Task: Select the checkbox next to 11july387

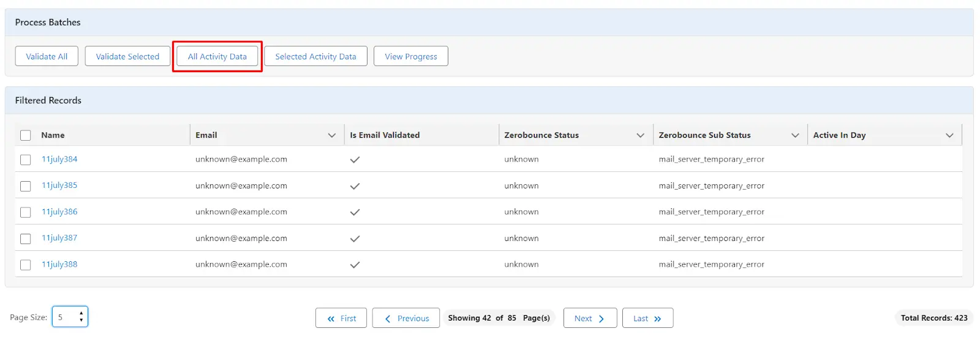Action: click(x=26, y=239)
